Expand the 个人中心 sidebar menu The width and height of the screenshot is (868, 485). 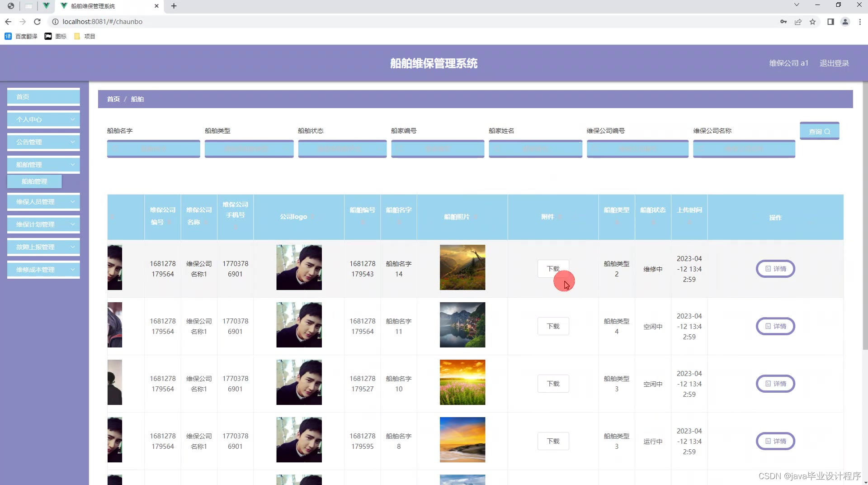point(43,119)
